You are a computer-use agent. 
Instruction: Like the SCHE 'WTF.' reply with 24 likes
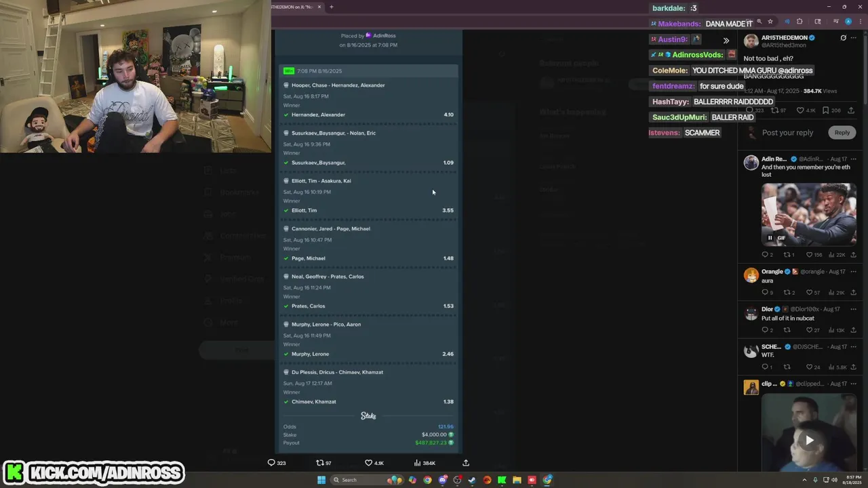coord(809,367)
